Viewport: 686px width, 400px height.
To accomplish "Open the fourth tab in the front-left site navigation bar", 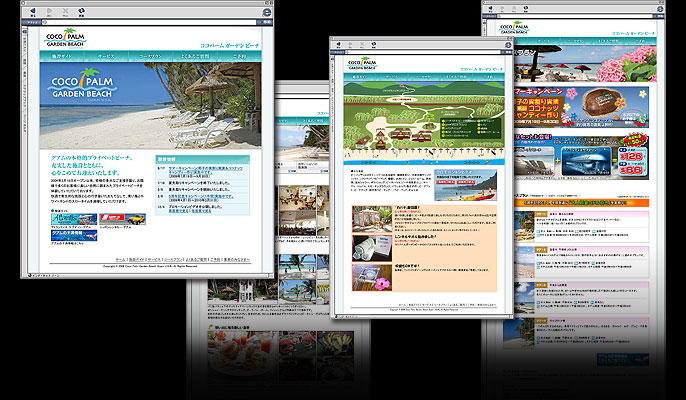I will 195,56.
